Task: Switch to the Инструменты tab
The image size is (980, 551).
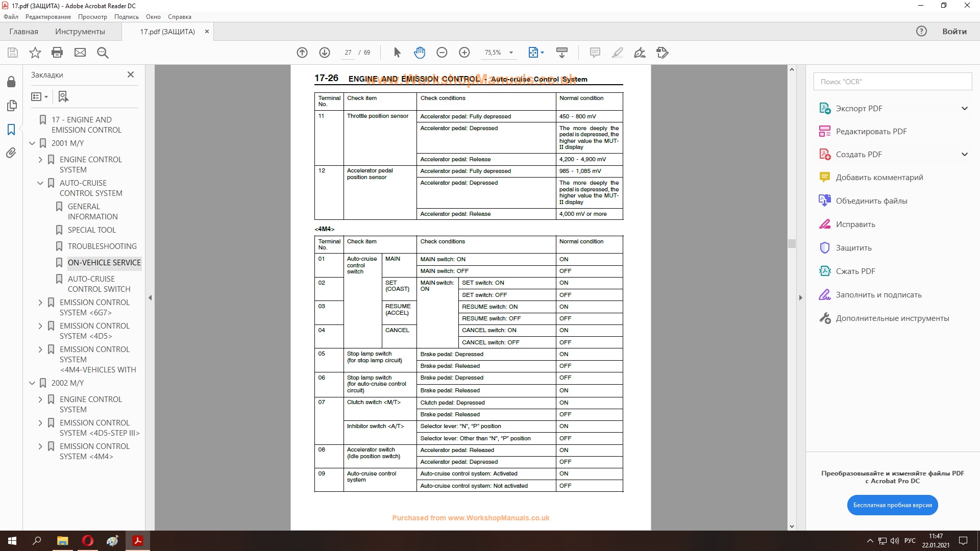Action: [x=80, y=32]
